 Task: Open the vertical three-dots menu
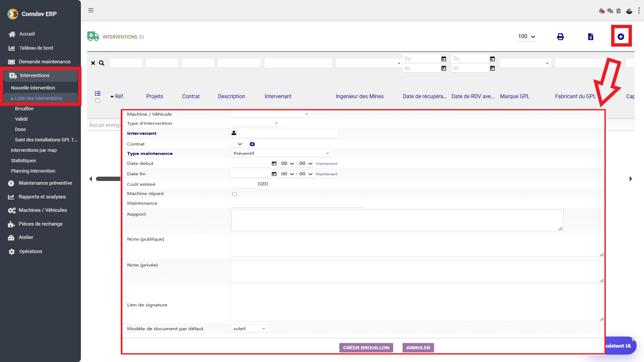pyautogui.click(x=639, y=11)
